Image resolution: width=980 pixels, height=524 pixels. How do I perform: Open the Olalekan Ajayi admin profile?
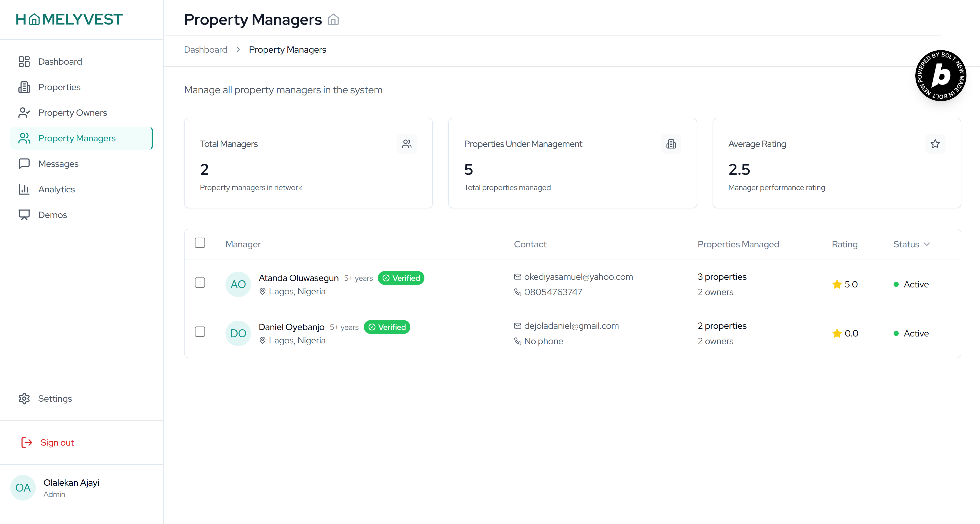pyautogui.click(x=71, y=487)
